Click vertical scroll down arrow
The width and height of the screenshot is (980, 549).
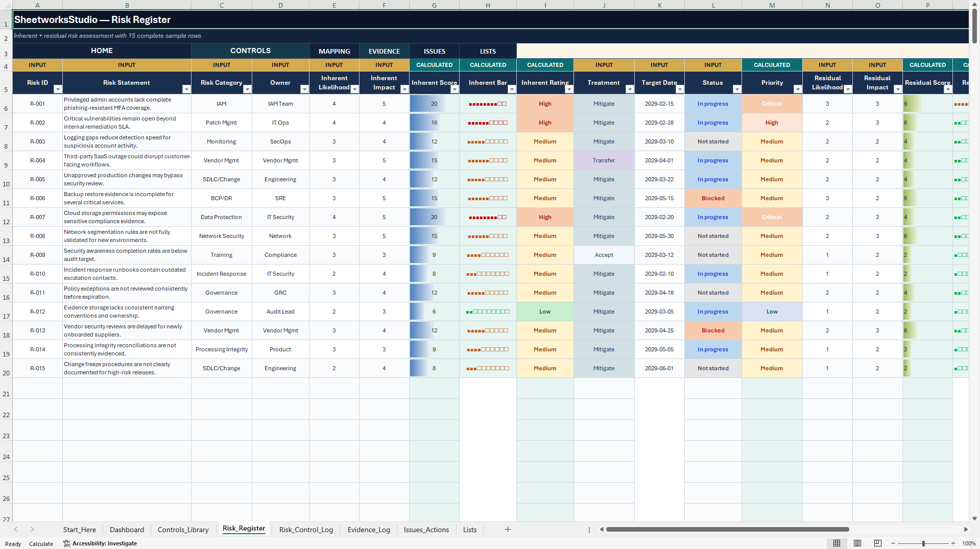pos(975,518)
